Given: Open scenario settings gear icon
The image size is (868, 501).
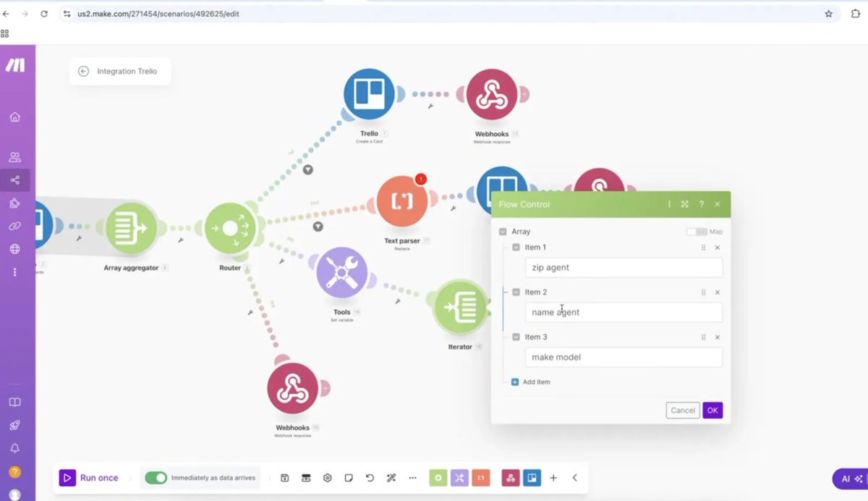Looking at the screenshot, I should click(x=328, y=478).
